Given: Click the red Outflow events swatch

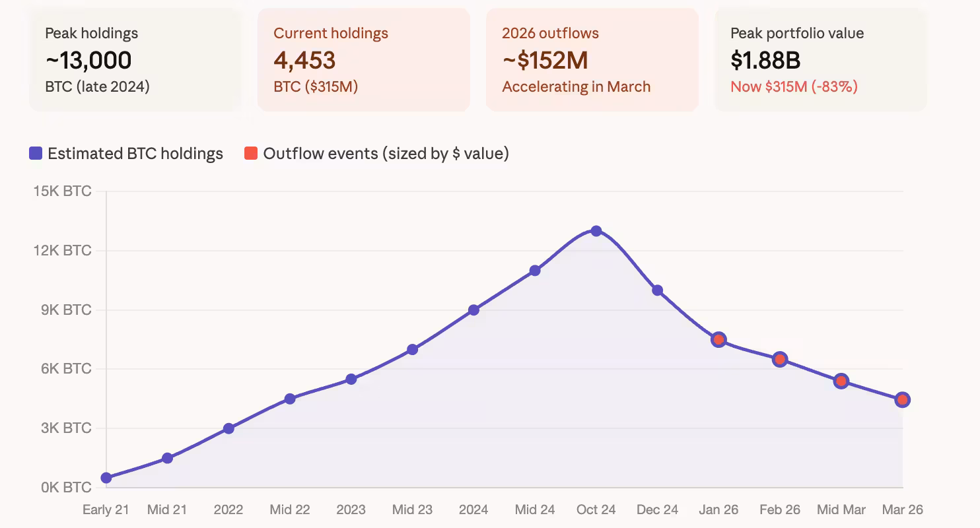Looking at the screenshot, I should click(251, 154).
